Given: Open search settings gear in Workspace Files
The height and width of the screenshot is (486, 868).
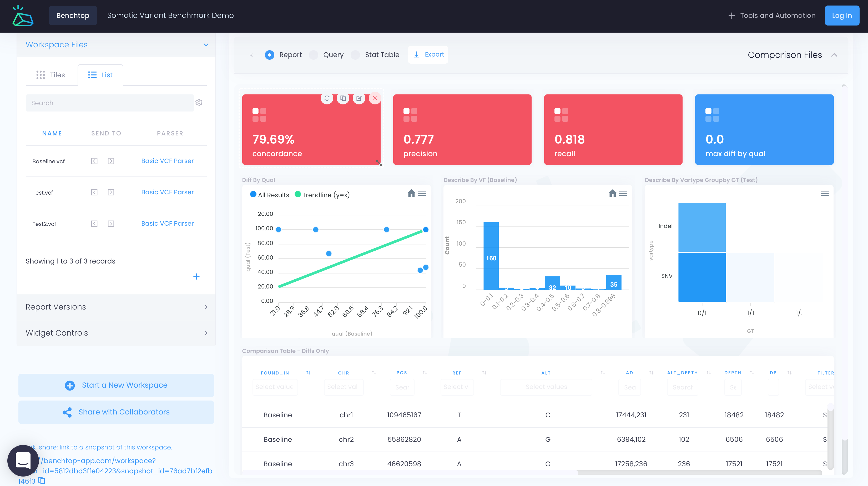Looking at the screenshot, I should tap(199, 103).
